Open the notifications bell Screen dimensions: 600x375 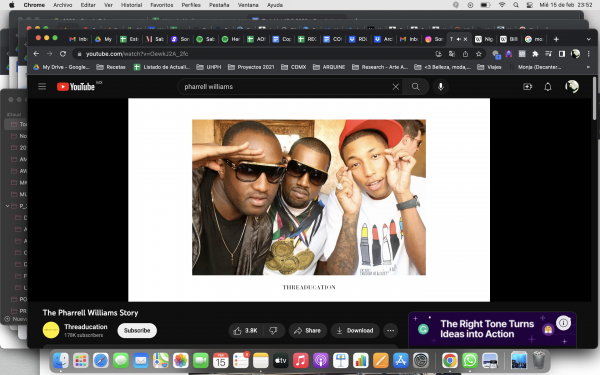[x=548, y=87]
